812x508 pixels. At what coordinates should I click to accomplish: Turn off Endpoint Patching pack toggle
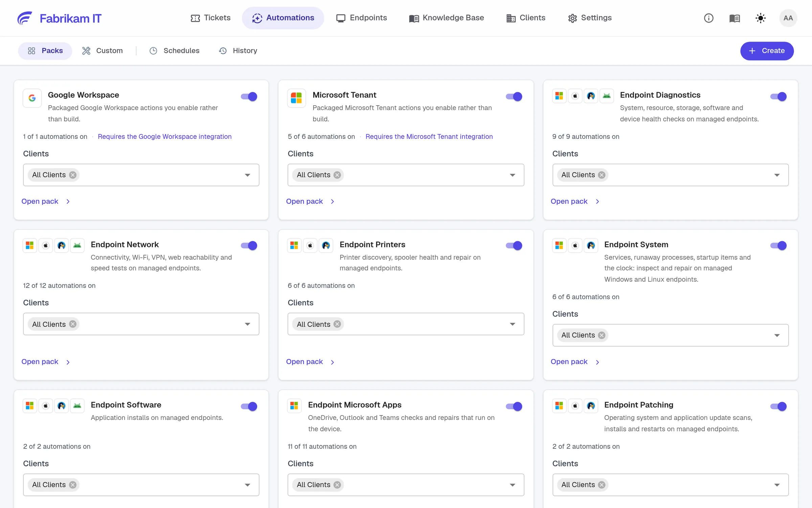point(779,406)
